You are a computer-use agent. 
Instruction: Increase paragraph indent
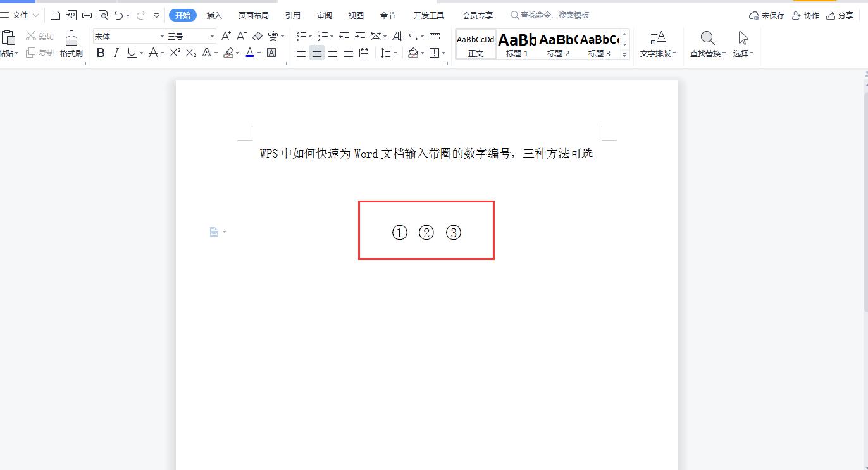(x=360, y=37)
